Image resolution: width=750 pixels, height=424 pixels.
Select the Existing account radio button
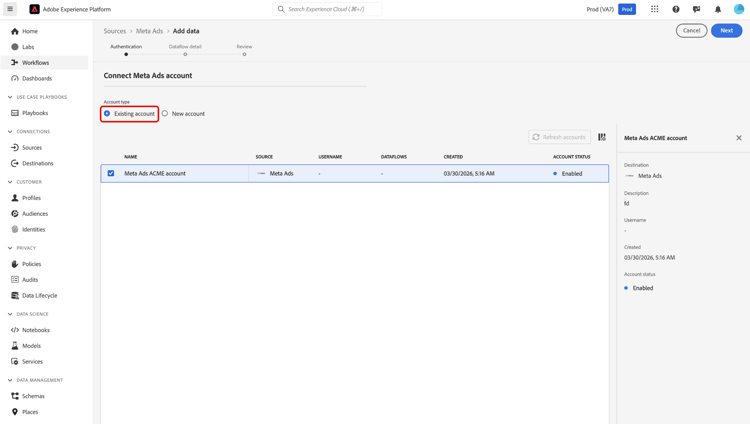point(107,113)
